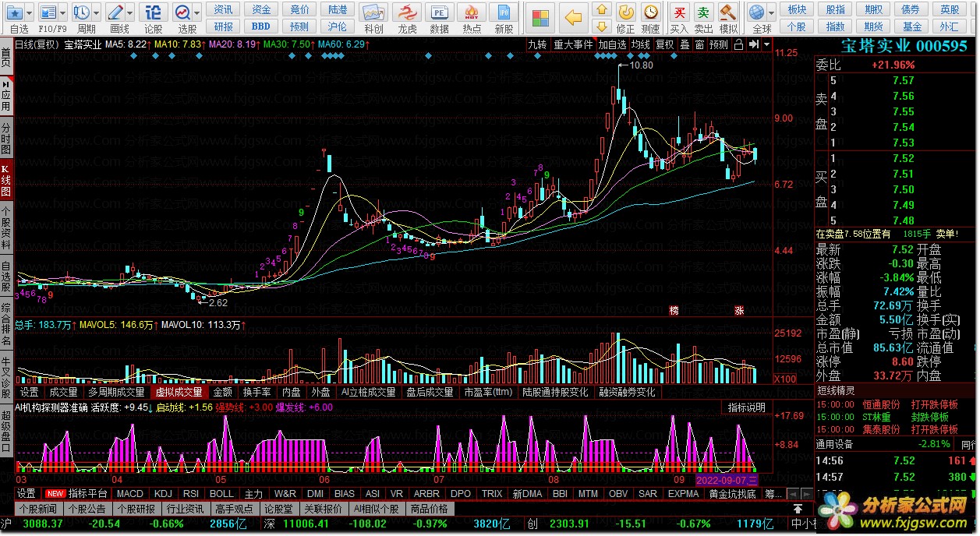Viewport: 980px width, 536px height.
Task: Toggle 窗 multi-window mode
Action: pos(699,45)
